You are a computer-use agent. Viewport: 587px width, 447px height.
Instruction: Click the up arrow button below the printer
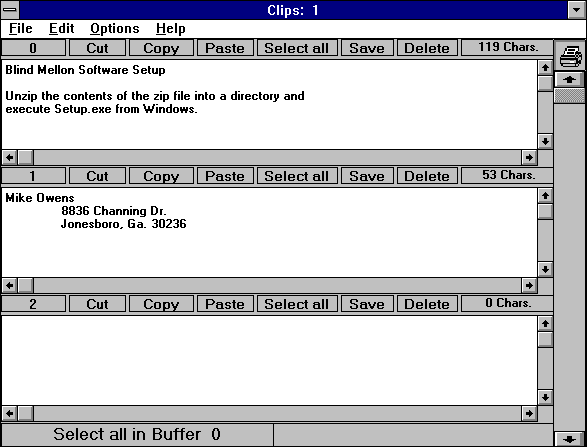tap(570, 79)
